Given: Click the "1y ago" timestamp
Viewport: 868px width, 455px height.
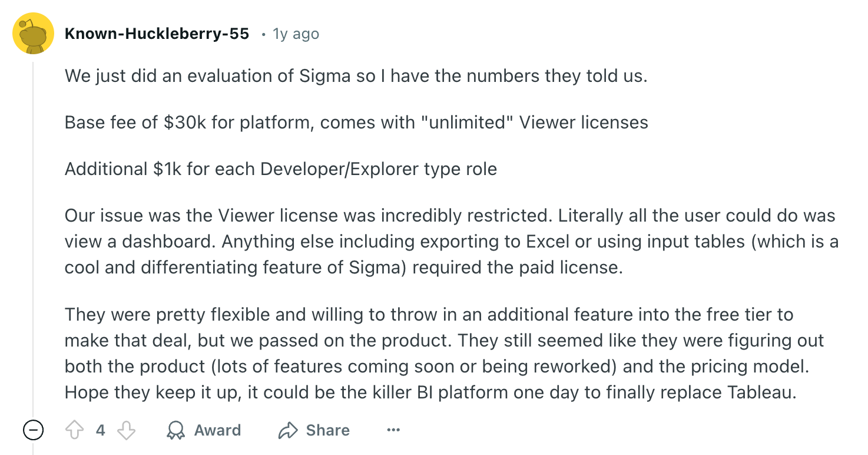Looking at the screenshot, I should click(x=296, y=34).
